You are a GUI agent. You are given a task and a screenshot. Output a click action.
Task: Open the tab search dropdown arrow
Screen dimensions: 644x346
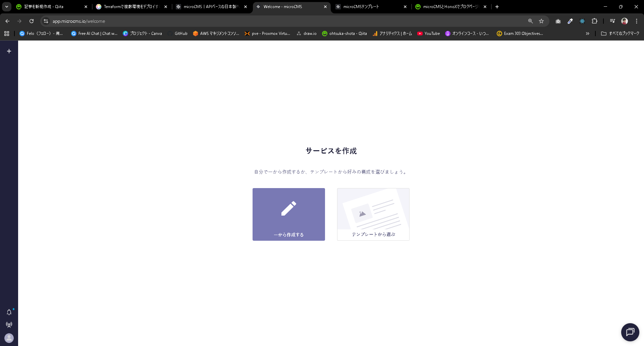coord(7,7)
